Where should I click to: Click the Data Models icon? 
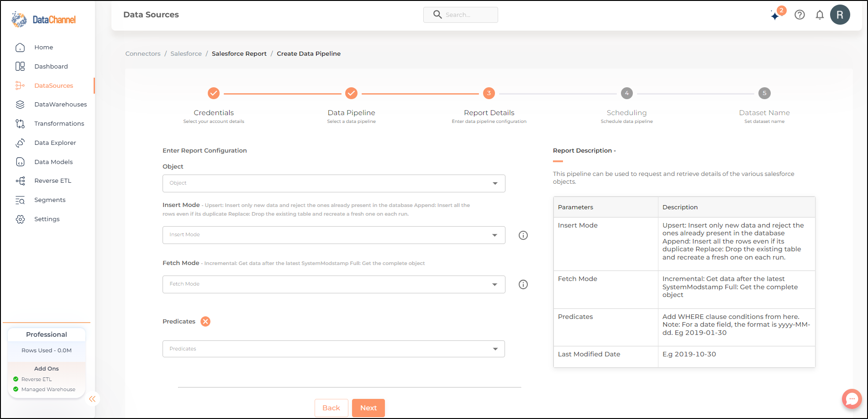point(20,162)
